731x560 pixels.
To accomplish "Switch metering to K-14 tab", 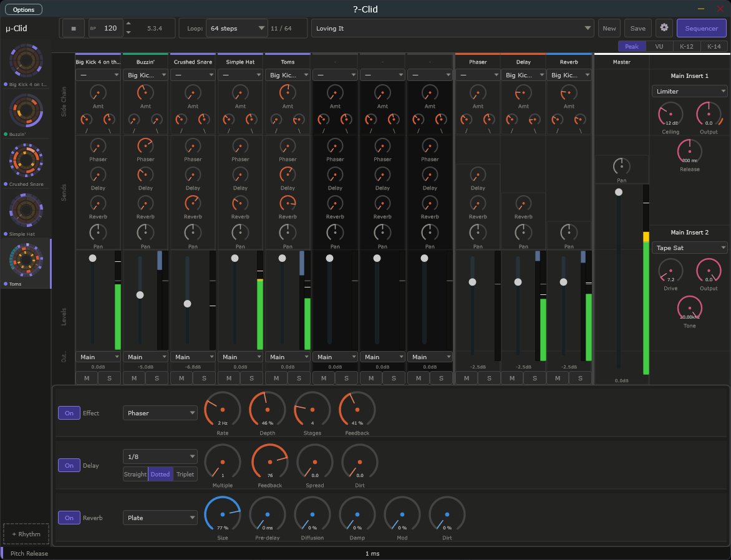I will (714, 46).
